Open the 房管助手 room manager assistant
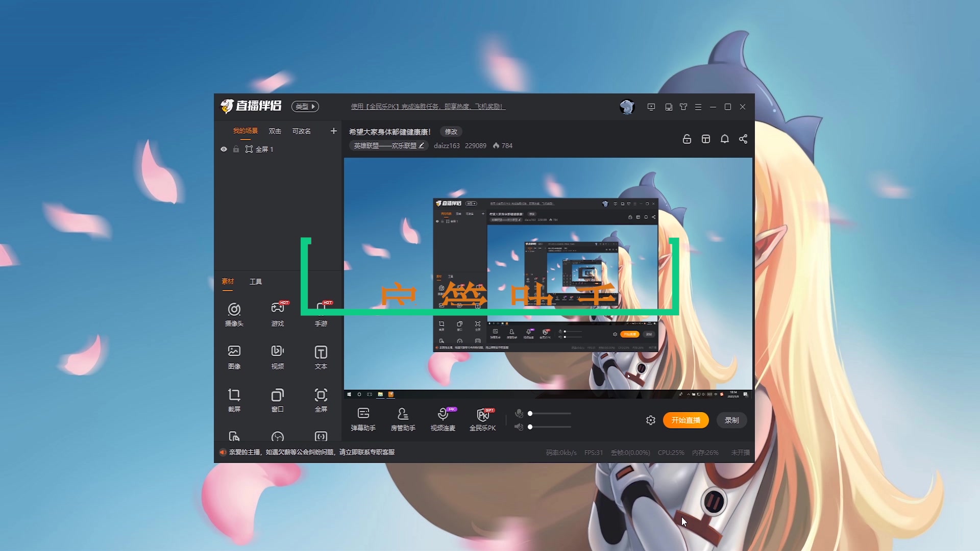 403,419
